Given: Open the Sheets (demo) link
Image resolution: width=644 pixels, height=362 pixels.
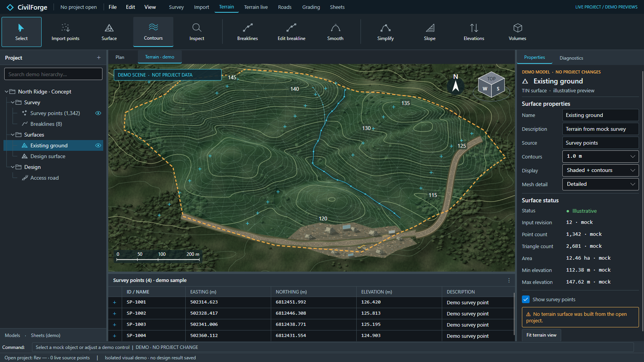Looking at the screenshot, I should pyautogui.click(x=45, y=335).
